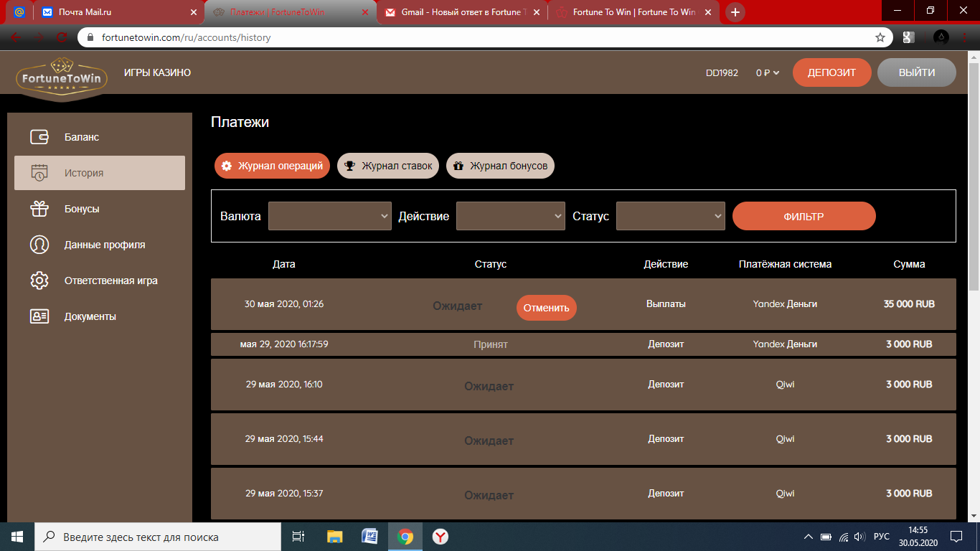The height and width of the screenshot is (551, 980).
Task: Click the Chrome icon on the taskbar
Action: (405, 537)
